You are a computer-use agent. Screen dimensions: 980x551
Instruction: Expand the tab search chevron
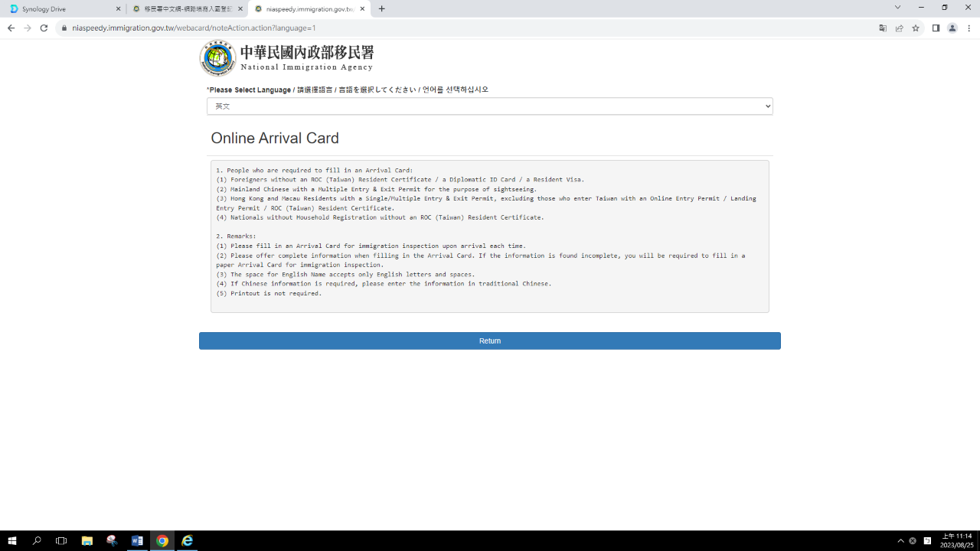pos(898,8)
